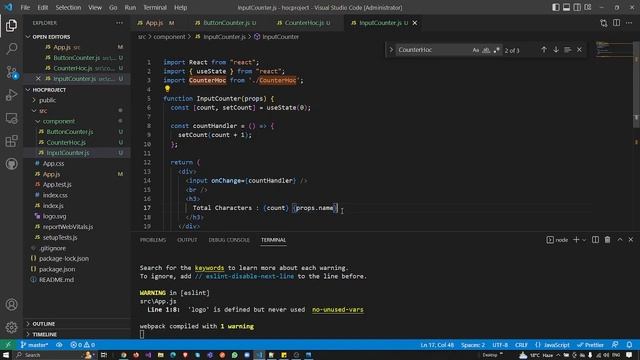The image size is (640, 360).
Task: Switch to the ButtonCounter.js editor tab
Action: 226,23
